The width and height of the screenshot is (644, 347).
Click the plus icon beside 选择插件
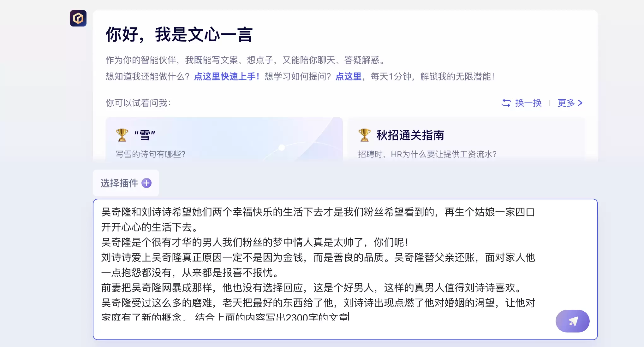pos(146,183)
